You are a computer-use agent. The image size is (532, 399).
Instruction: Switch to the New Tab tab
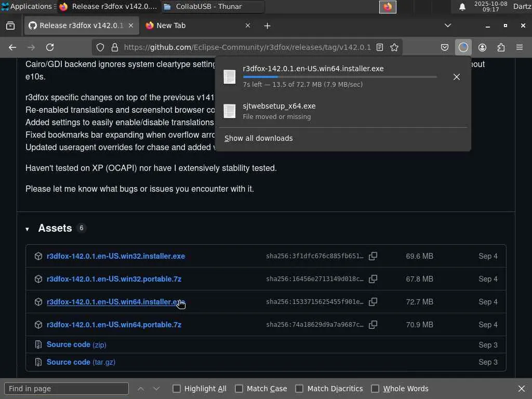click(x=198, y=26)
